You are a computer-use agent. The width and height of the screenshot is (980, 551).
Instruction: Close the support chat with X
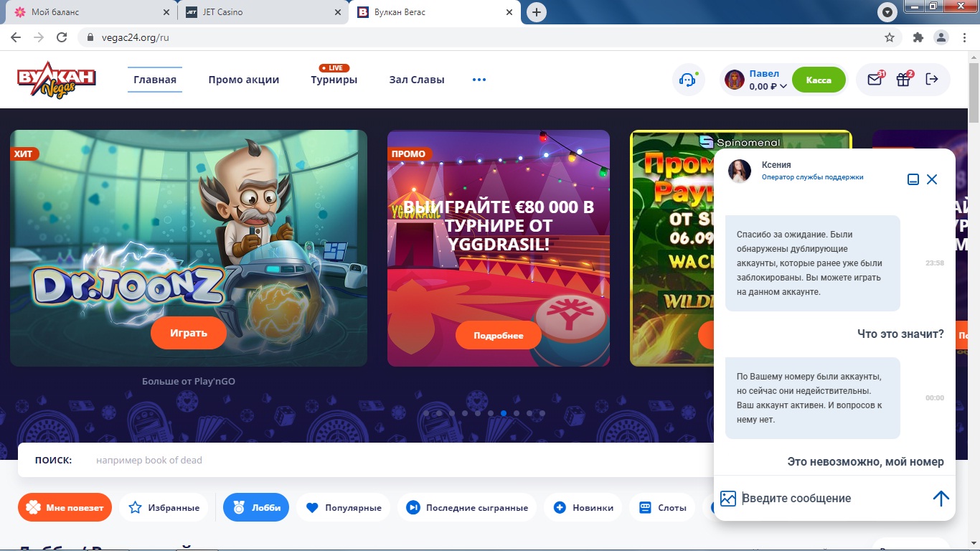coord(932,179)
